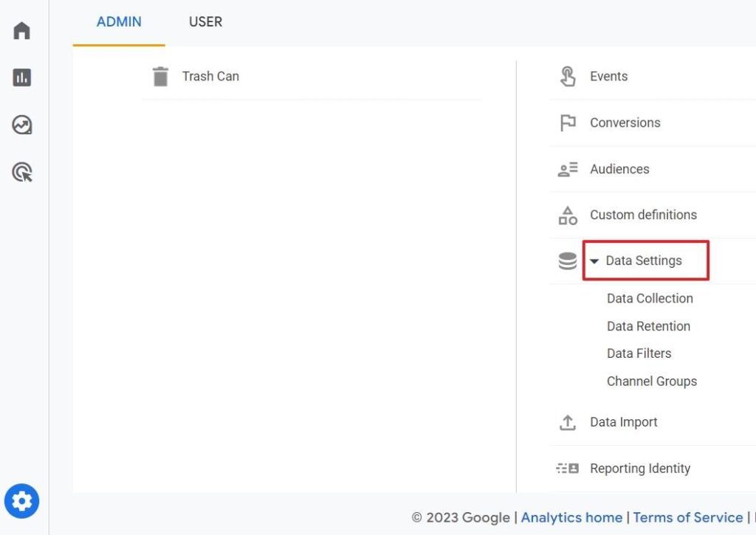
Task: Open Data Retention settings
Action: tap(648, 326)
